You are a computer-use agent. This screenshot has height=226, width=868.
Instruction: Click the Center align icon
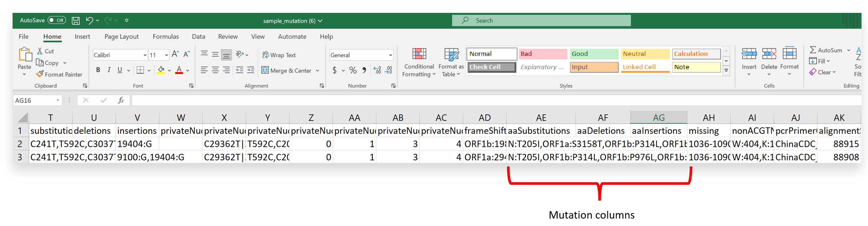[215, 70]
